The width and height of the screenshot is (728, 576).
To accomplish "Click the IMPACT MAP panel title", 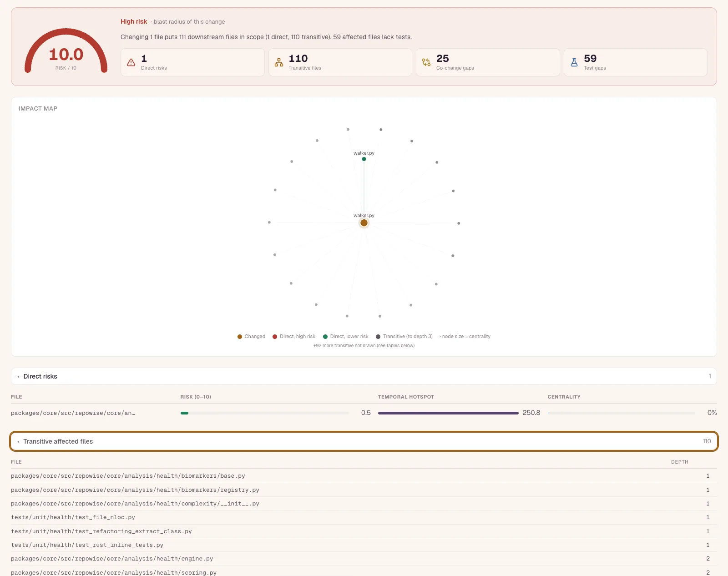I will [x=38, y=108].
